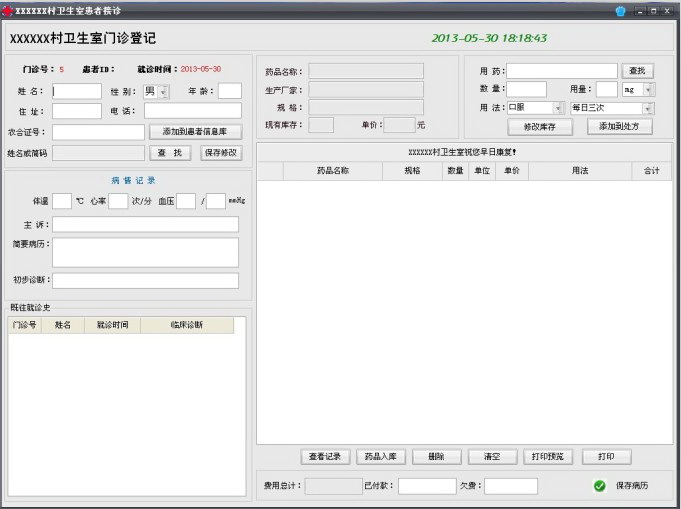681x509 pixels.
Task: Click the 姓名或简码 search field
Action: click(98, 153)
